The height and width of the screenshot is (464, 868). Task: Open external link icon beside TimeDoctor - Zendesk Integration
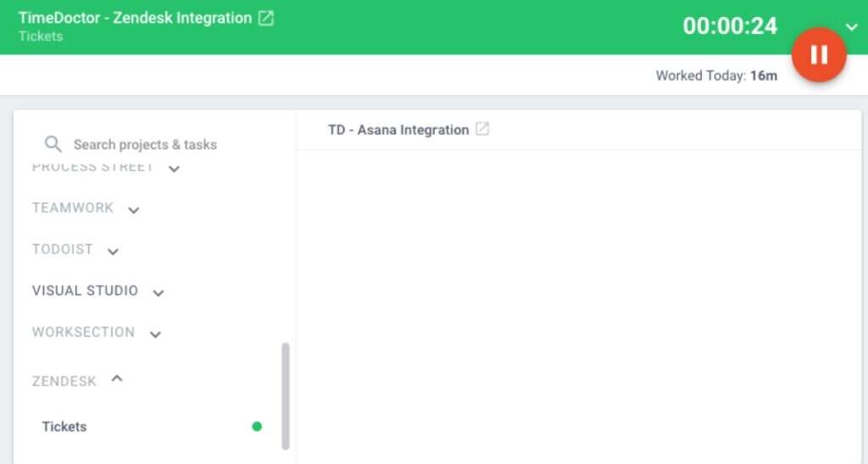(266, 18)
